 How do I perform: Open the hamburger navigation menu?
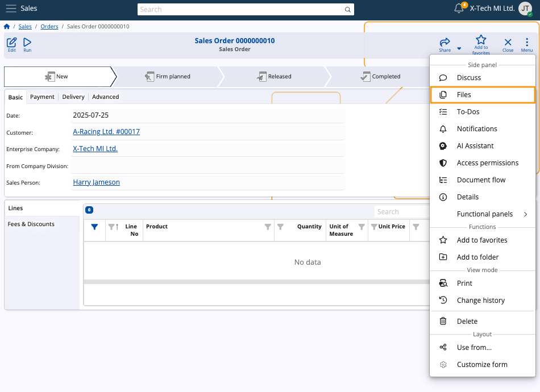click(11, 9)
